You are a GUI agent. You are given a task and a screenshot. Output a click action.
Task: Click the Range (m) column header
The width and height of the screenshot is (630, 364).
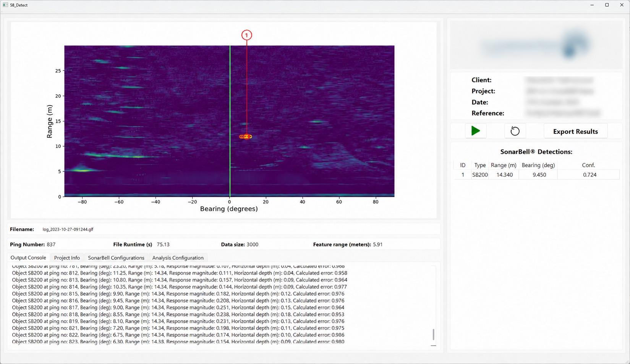[504, 165]
